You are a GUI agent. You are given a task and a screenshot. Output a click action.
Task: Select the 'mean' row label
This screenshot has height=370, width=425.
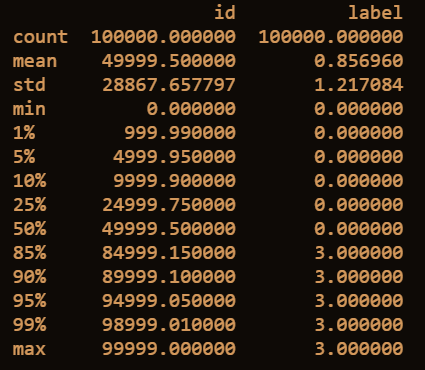(35, 61)
